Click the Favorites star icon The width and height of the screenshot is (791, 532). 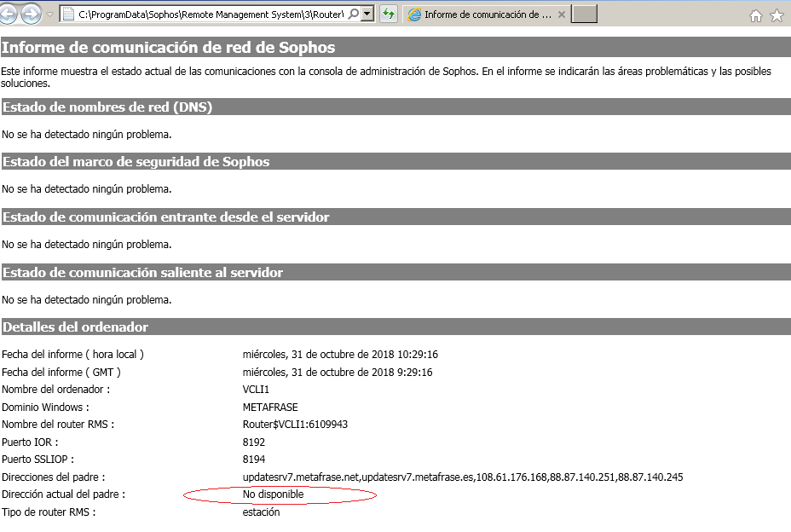[x=777, y=16]
